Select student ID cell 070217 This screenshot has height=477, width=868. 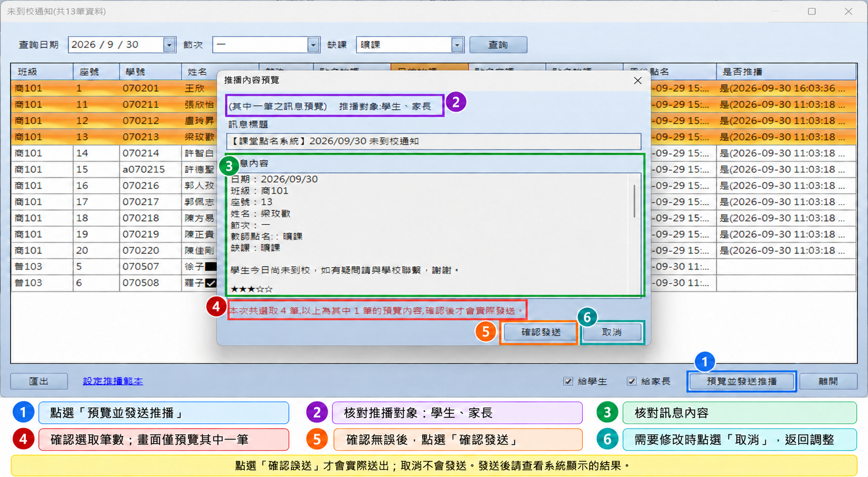[x=150, y=202]
